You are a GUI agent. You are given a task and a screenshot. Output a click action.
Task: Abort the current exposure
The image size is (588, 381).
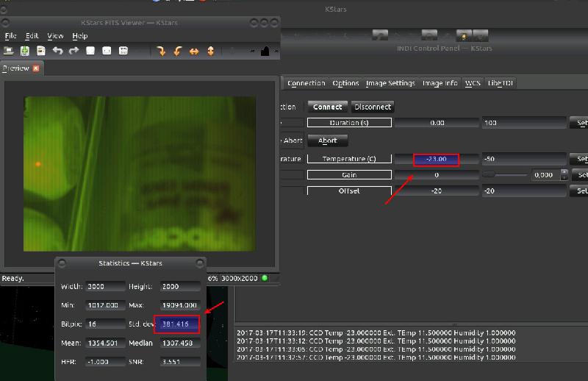(x=327, y=140)
